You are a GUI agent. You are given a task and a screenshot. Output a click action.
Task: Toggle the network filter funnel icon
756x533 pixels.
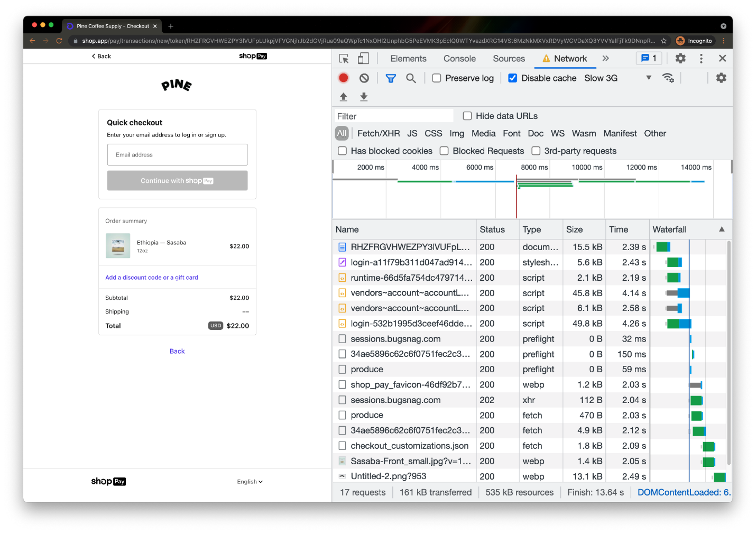click(391, 78)
